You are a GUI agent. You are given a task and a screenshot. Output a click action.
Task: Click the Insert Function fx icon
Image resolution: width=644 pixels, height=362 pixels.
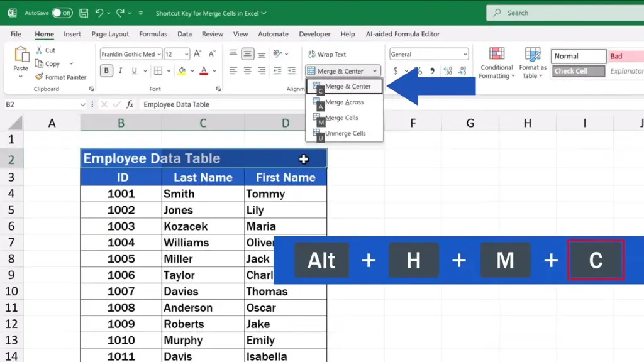(130, 104)
